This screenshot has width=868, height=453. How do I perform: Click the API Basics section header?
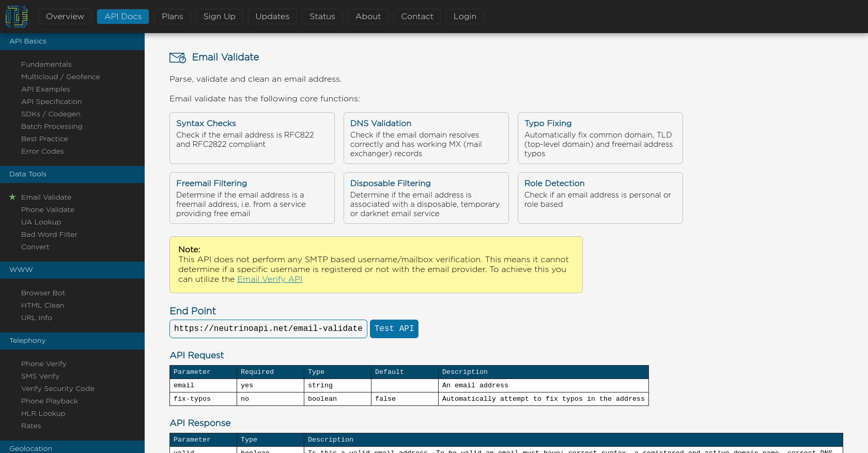(x=72, y=41)
